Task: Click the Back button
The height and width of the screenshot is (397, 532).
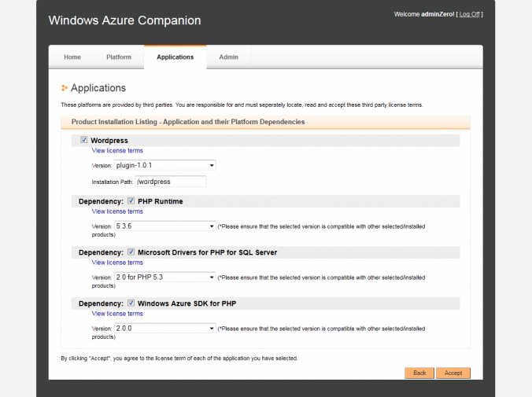Action: (x=419, y=373)
